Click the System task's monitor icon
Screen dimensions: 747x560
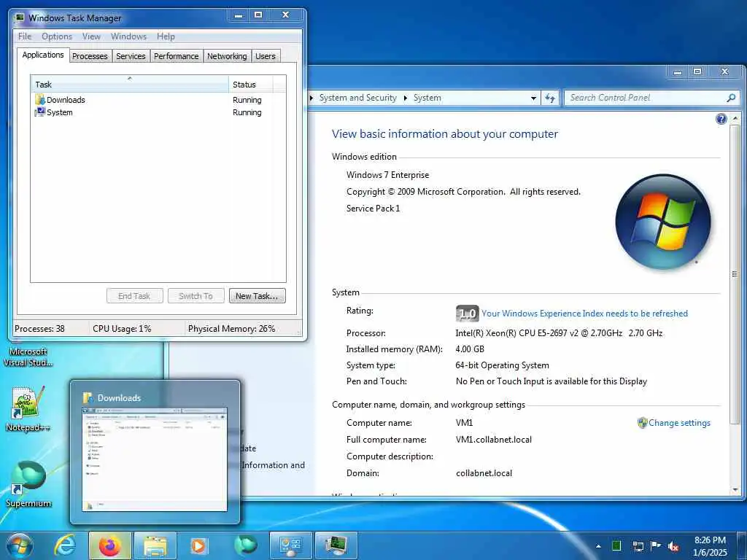tap(39, 112)
